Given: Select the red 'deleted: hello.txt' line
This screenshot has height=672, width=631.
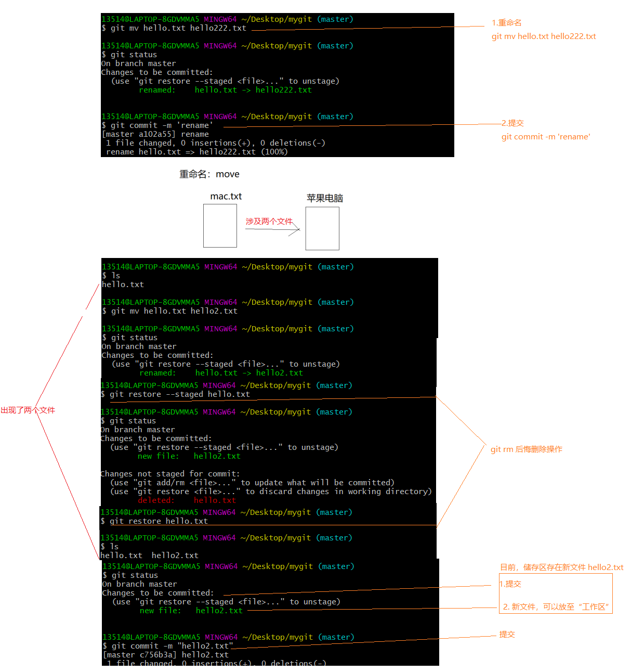Looking at the screenshot, I should point(187,500).
